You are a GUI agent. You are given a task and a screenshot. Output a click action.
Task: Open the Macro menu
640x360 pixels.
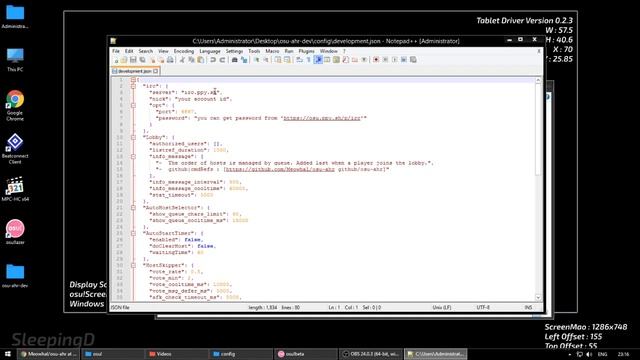coord(272,51)
